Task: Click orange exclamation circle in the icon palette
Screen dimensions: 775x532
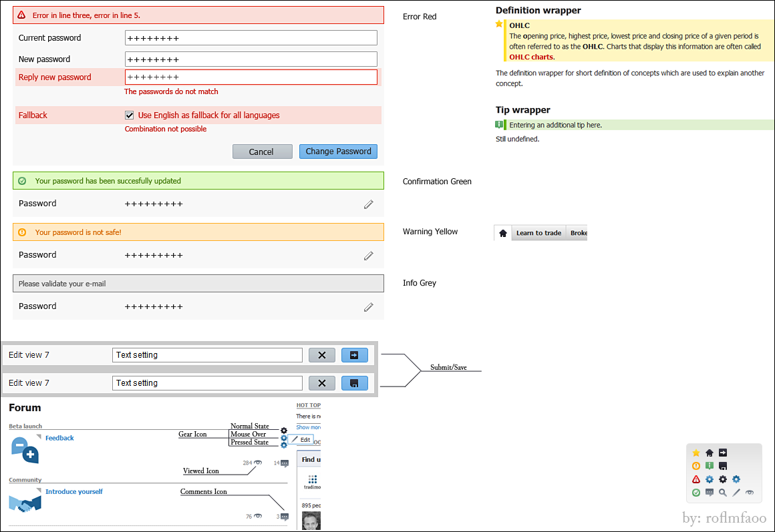Action: pos(696,466)
